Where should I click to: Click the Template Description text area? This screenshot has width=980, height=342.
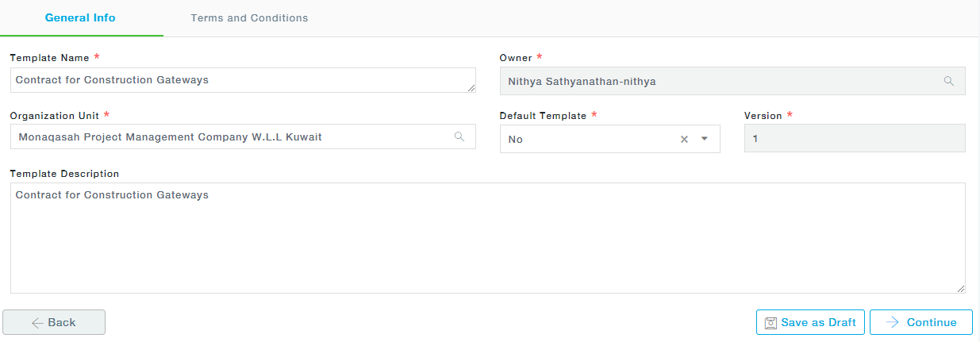pyautogui.click(x=487, y=238)
